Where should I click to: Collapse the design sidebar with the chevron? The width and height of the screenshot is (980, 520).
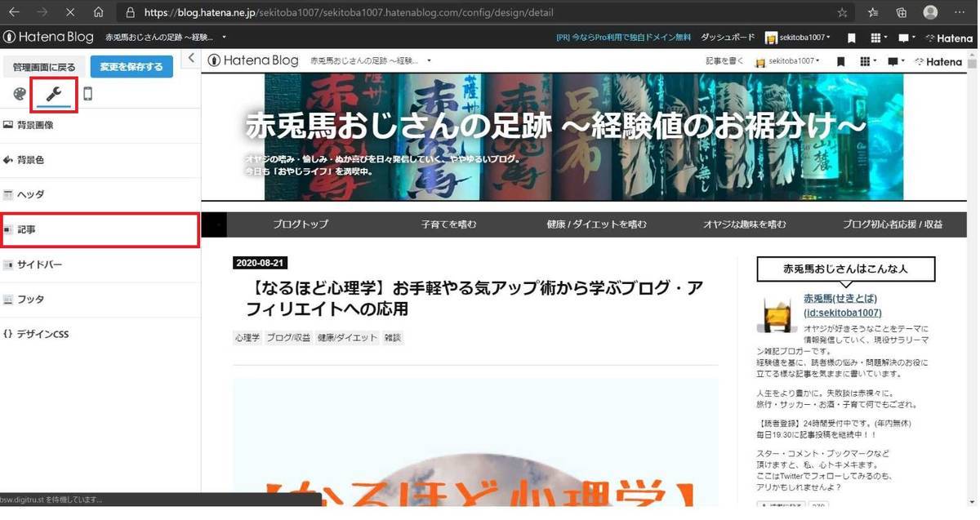[x=191, y=58]
